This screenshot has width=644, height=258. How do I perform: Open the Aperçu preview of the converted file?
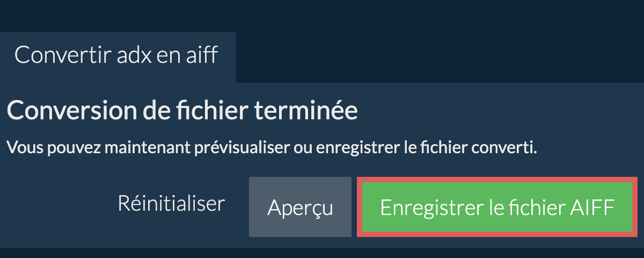pos(300,207)
